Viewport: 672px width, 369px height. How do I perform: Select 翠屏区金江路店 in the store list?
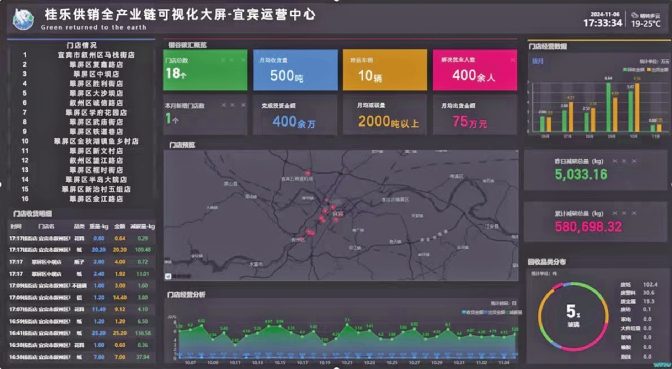pyautogui.click(x=96, y=199)
